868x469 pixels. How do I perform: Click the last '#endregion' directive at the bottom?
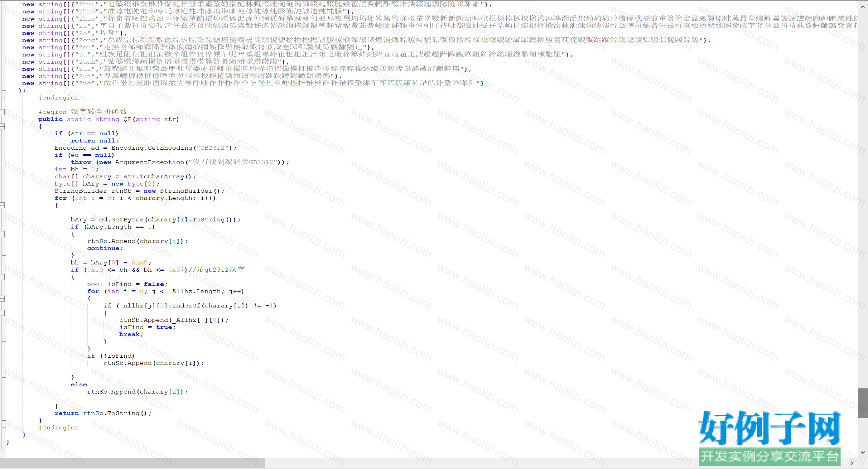tap(59, 428)
